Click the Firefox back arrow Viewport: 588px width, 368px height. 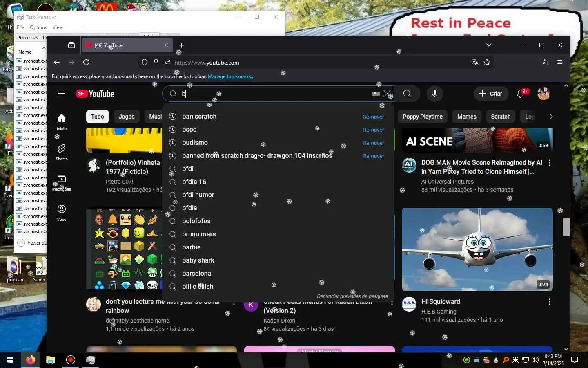[x=57, y=62]
